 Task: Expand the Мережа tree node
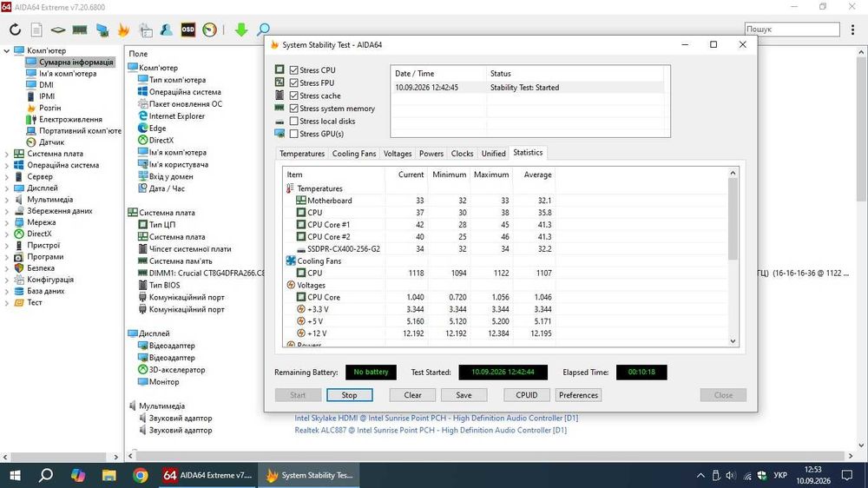(x=7, y=222)
